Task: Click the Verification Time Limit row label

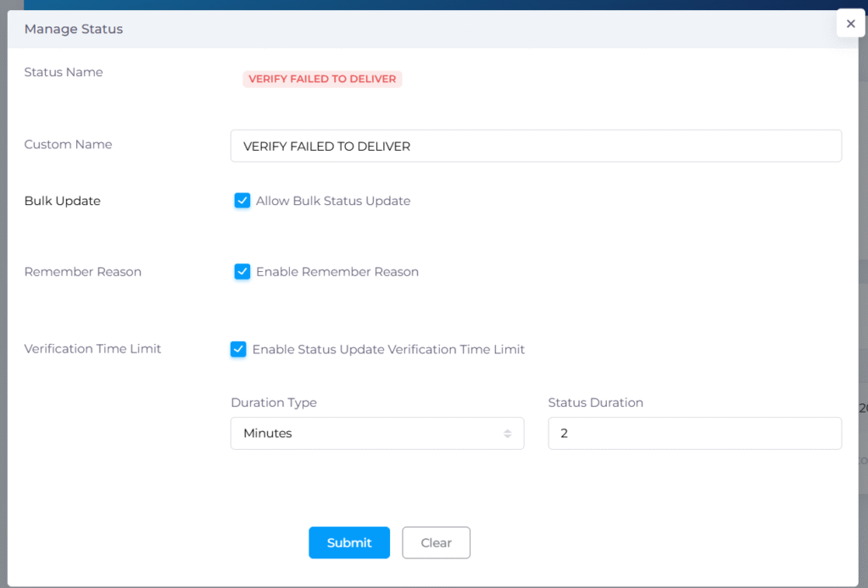Action: [92, 348]
